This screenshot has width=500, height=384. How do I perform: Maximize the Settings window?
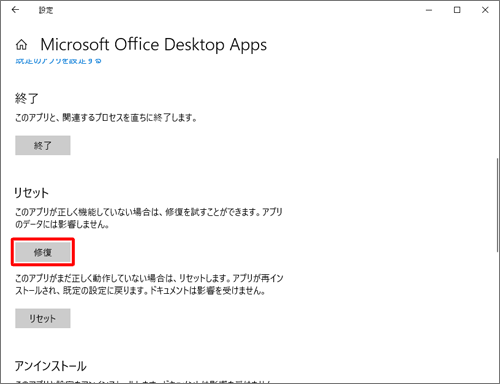tap(457, 10)
